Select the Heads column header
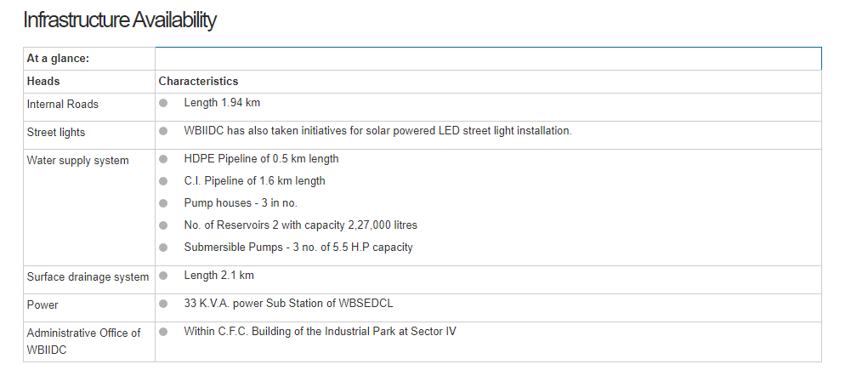The image size is (868, 370). point(43,82)
